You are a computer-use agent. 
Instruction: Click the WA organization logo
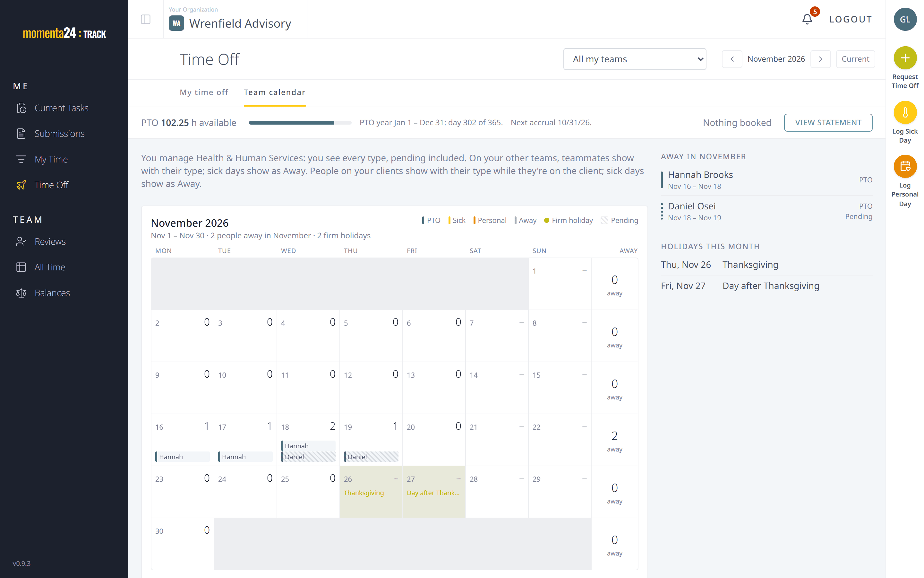pyautogui.click(x=176, y=23)
